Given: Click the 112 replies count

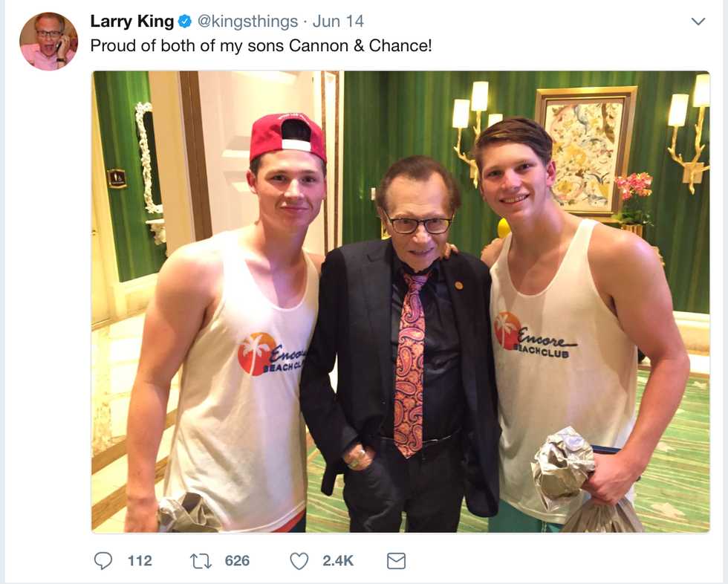Looking at the screenshot, I should (140, 561).
